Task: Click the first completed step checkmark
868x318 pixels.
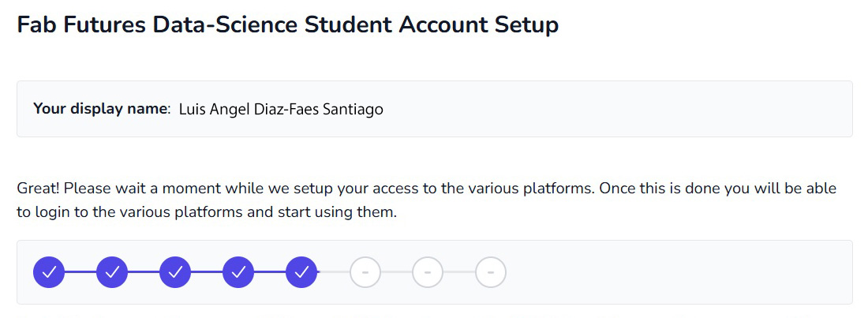Action: click(49, 272)
